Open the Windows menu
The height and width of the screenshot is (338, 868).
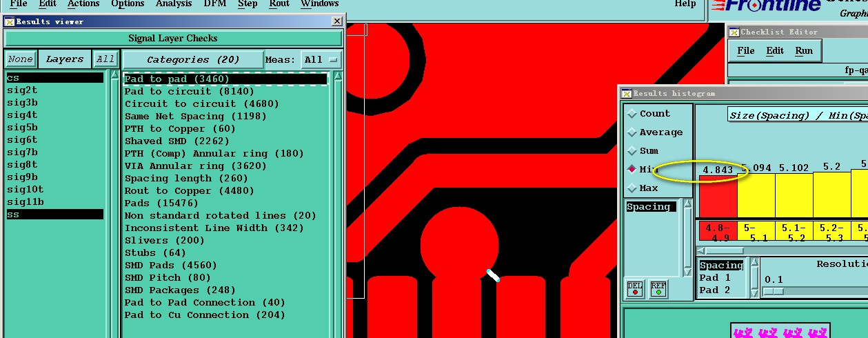coord(320,4)
